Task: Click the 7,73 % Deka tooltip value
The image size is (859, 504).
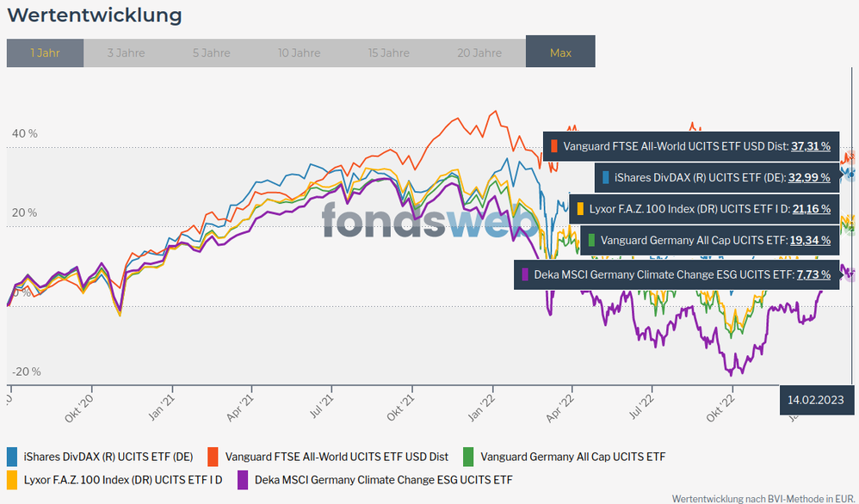Action: tap(813, 274)
